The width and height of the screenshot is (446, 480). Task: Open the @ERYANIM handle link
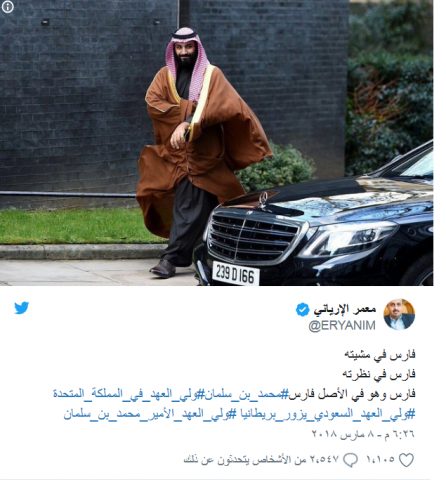[342, 325]
